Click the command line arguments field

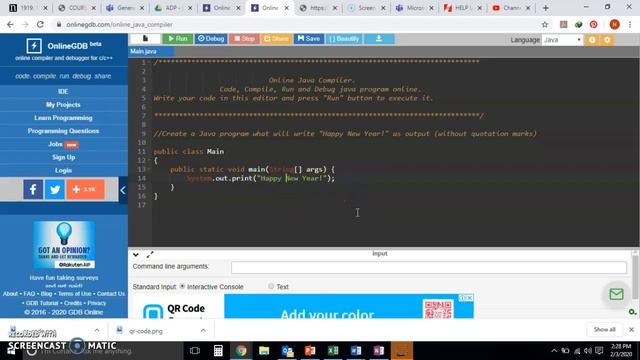429,267
